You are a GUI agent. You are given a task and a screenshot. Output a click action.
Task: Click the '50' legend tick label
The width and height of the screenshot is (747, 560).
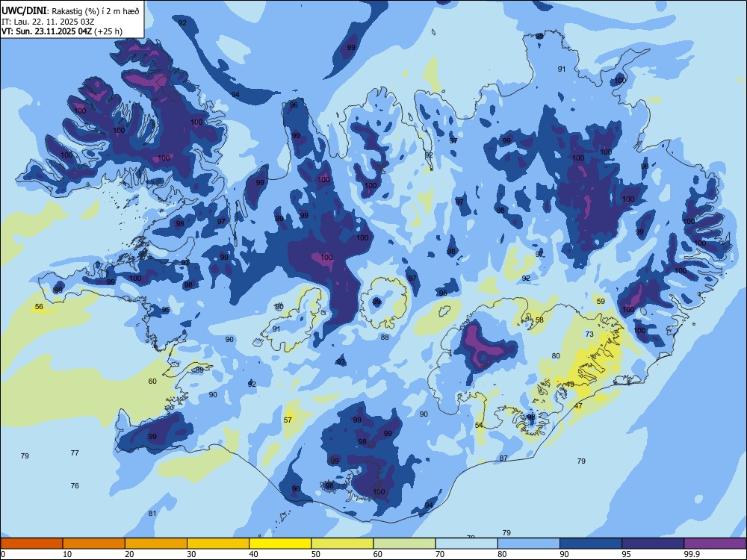point(315,554)
